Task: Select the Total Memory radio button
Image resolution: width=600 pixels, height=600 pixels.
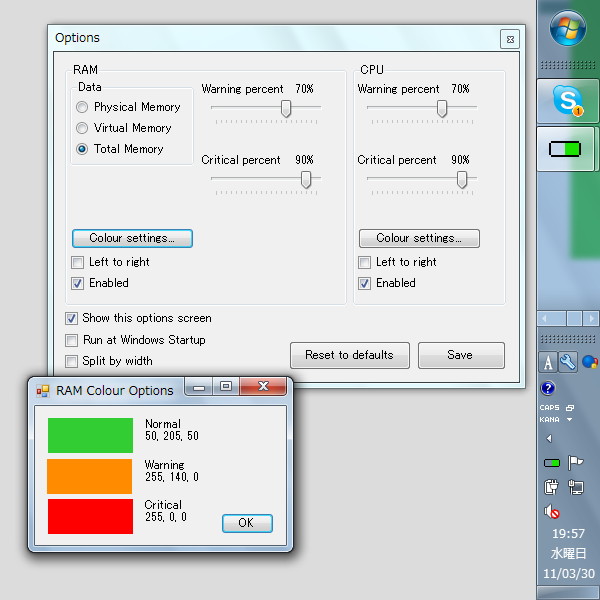Action: click(x=82, y=149)
